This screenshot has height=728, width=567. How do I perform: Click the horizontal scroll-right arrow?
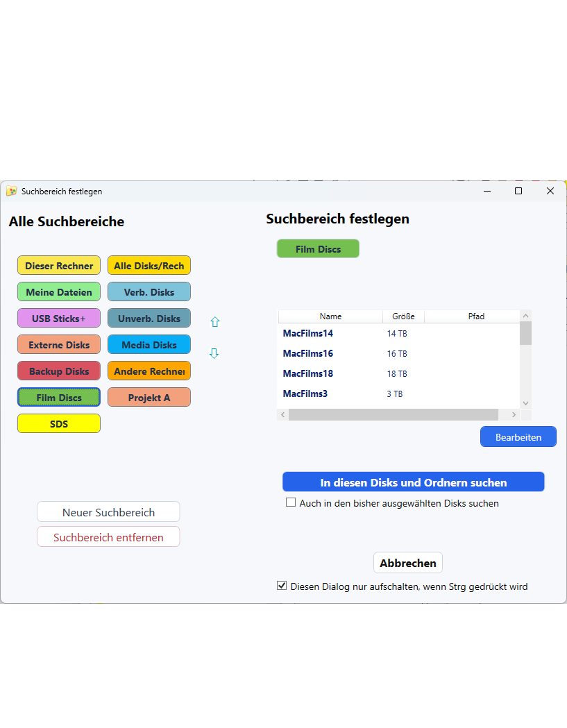click(514, 414)
